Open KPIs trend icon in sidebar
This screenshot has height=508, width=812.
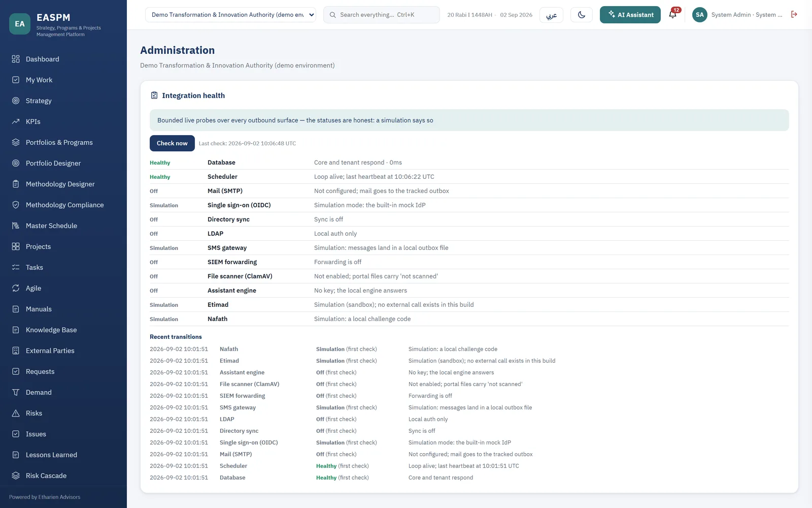16,121
